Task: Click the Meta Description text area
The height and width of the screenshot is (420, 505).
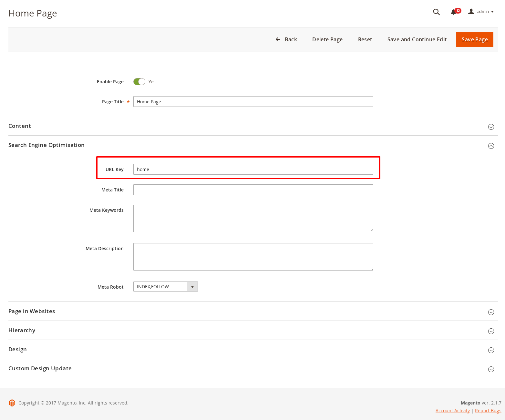Action: (x=253, y=257)
